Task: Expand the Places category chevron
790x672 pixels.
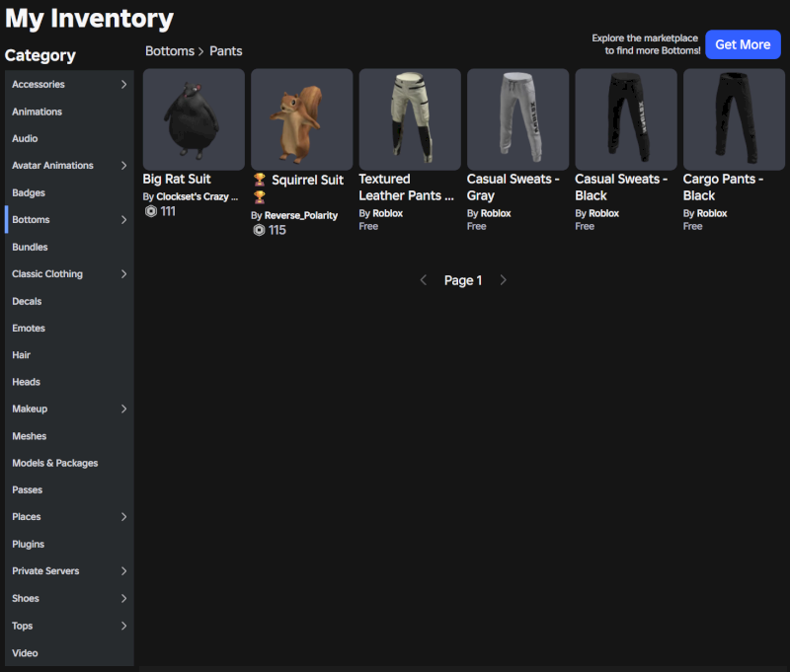Action: pyautogui.click(x=124, y=517)
